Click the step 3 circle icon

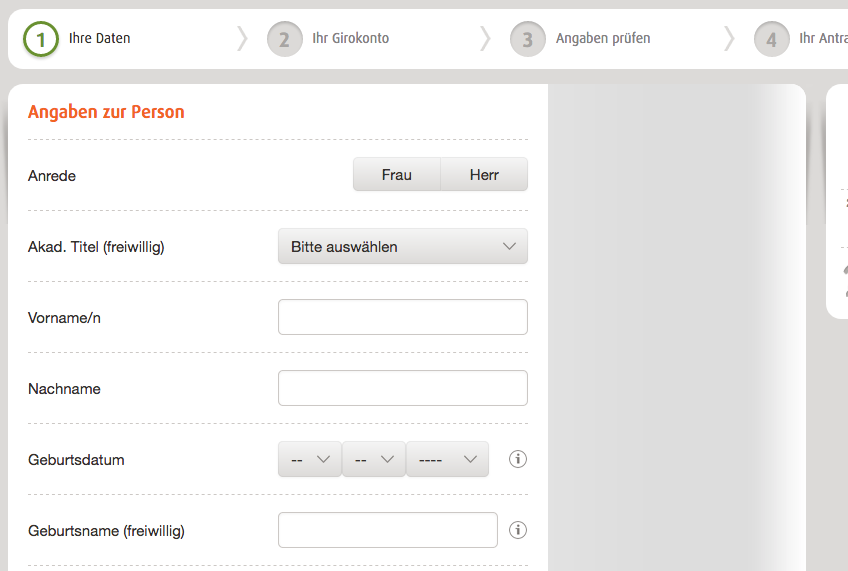tap(528, 39)
